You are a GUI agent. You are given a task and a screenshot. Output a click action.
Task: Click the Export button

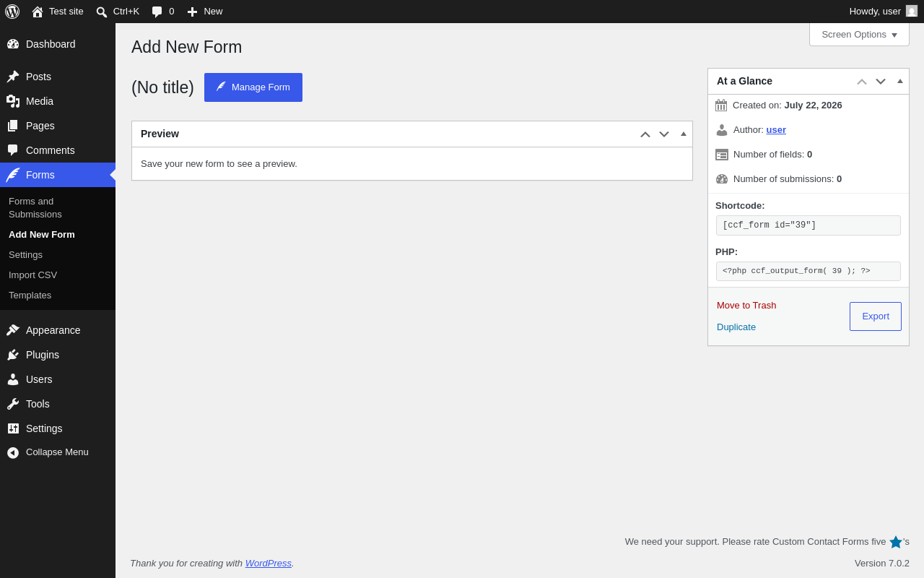coord(876,316)
